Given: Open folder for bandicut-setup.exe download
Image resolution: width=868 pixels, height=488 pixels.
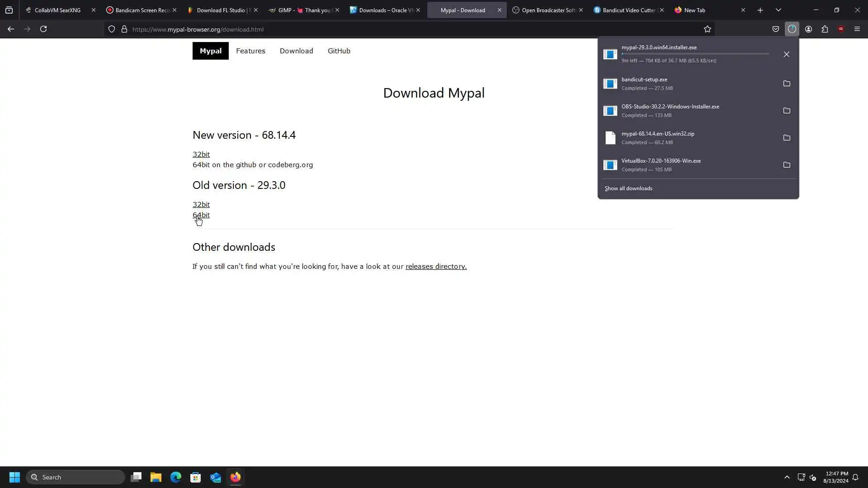Looking at the screenshot, I should (787, 84).
